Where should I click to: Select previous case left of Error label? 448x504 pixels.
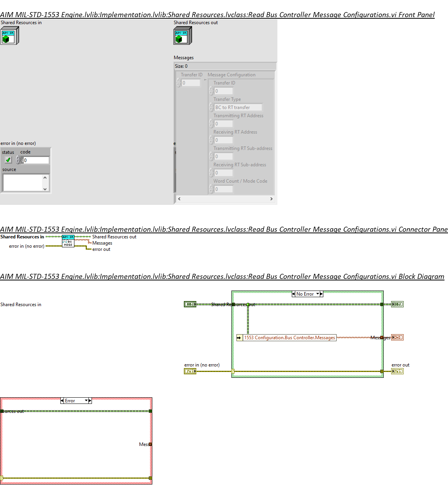click(x=62, y=401)
